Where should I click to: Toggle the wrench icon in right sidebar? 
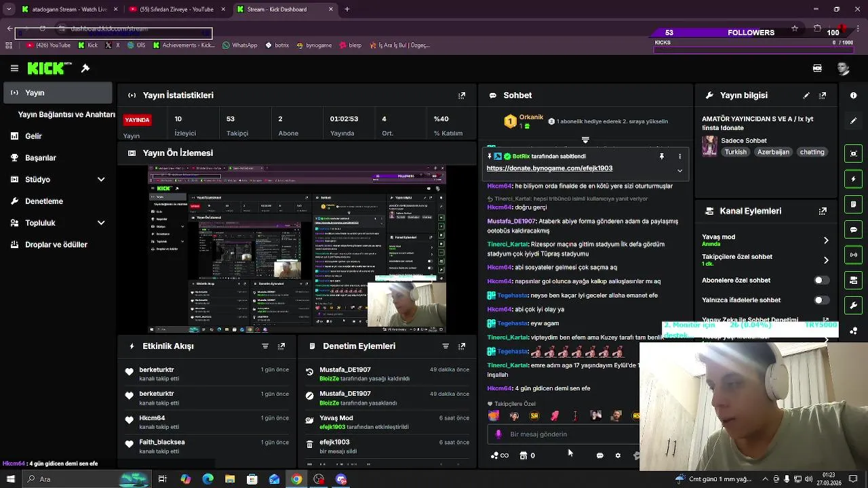854,306
